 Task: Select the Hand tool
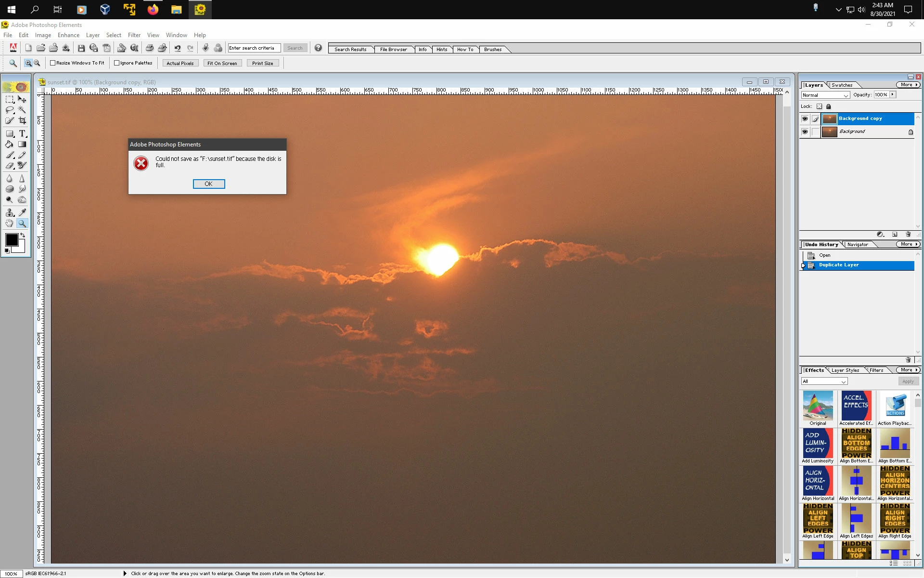9,223
